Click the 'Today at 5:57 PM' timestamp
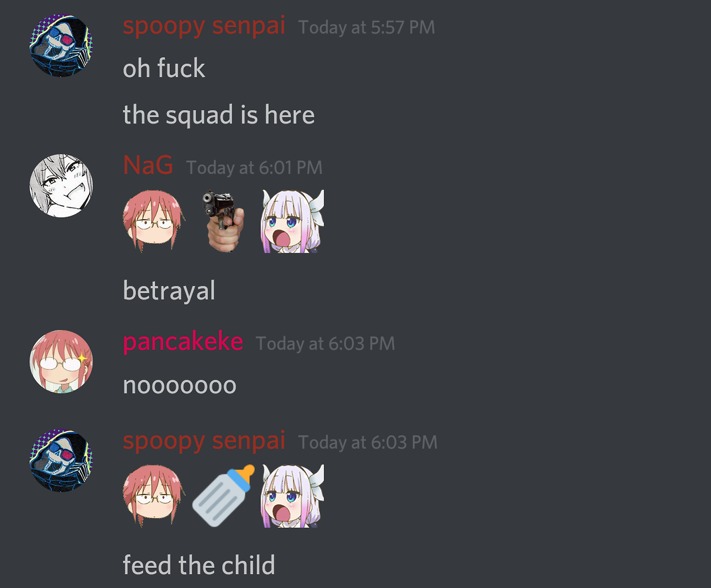 tap(367, 27)
